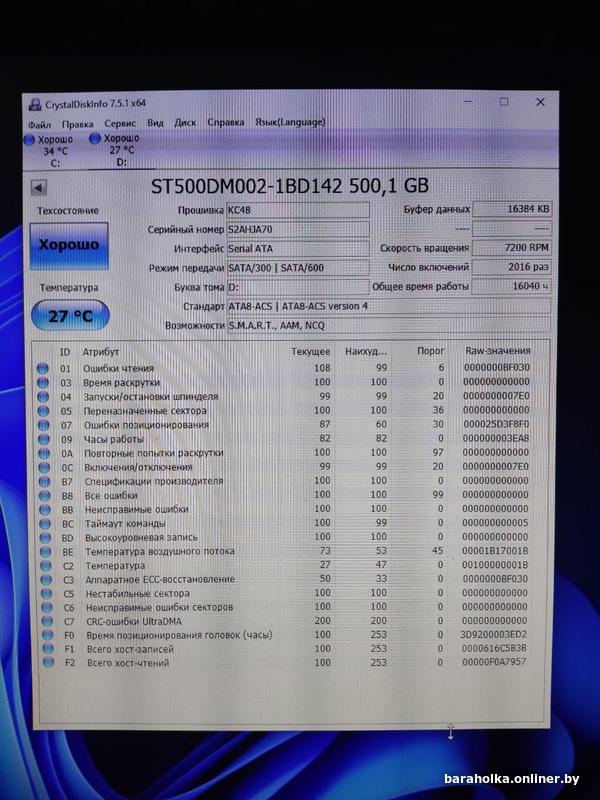600x800 pixels.
Task: Open the Правка menu
Action: tap(78, 124)
